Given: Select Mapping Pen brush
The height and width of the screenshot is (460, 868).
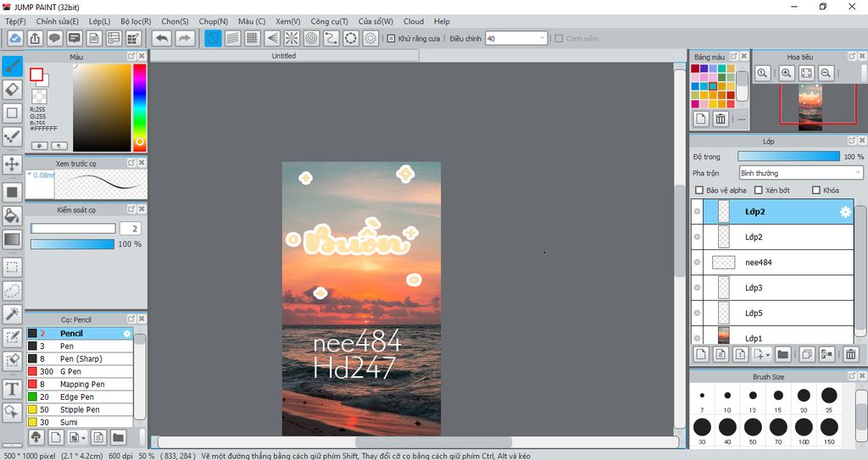Looking at the screenshot, I should pyautogui.click(x=80, y=384).
